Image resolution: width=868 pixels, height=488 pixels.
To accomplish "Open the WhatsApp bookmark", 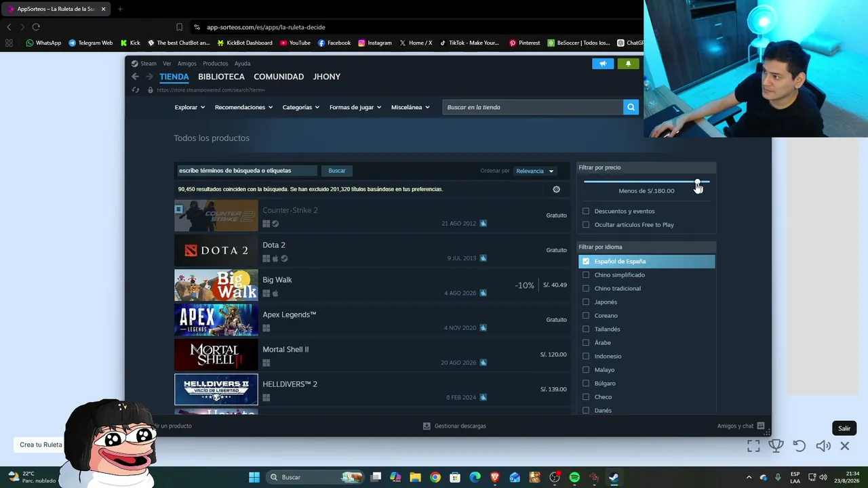I will tap(43, 43).
